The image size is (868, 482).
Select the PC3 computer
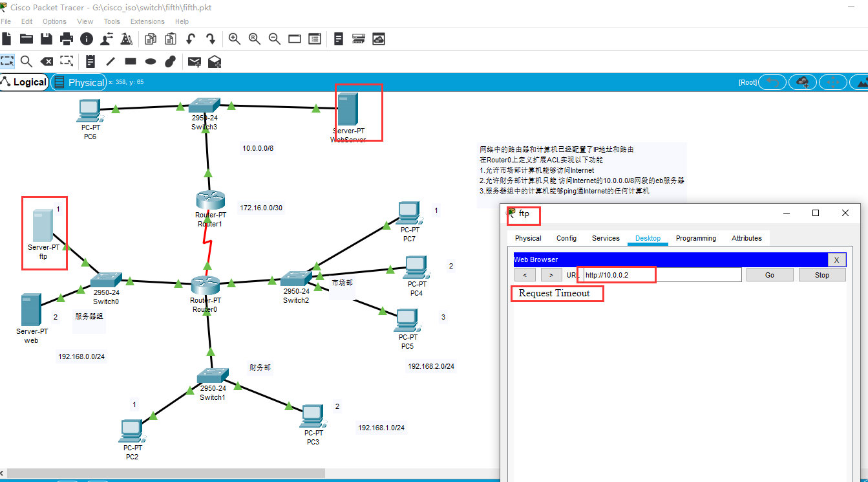tap(312, 417)
